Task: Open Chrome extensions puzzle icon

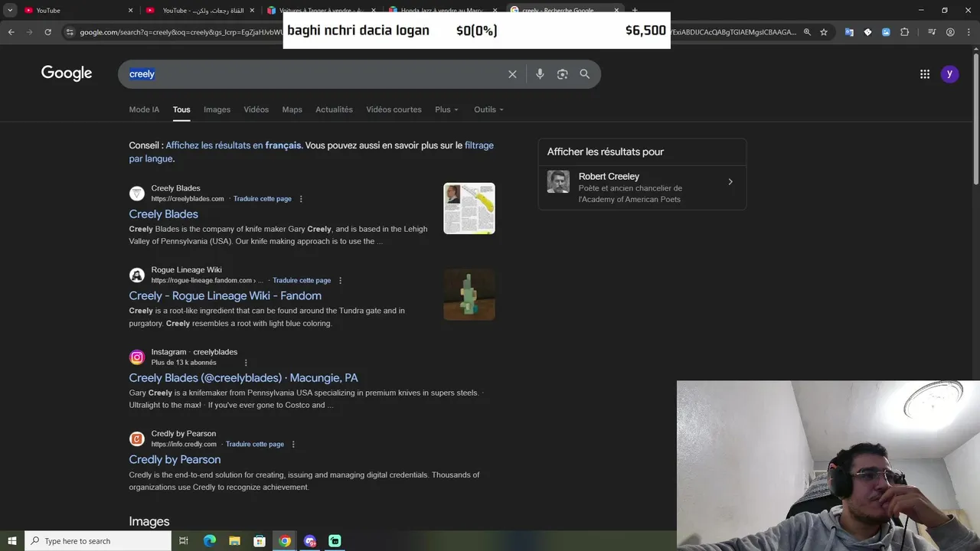Action: coord(904,32)
